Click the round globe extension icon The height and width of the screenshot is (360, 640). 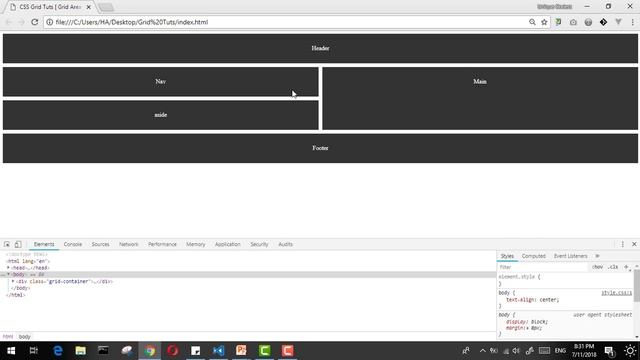click(588, 22)
